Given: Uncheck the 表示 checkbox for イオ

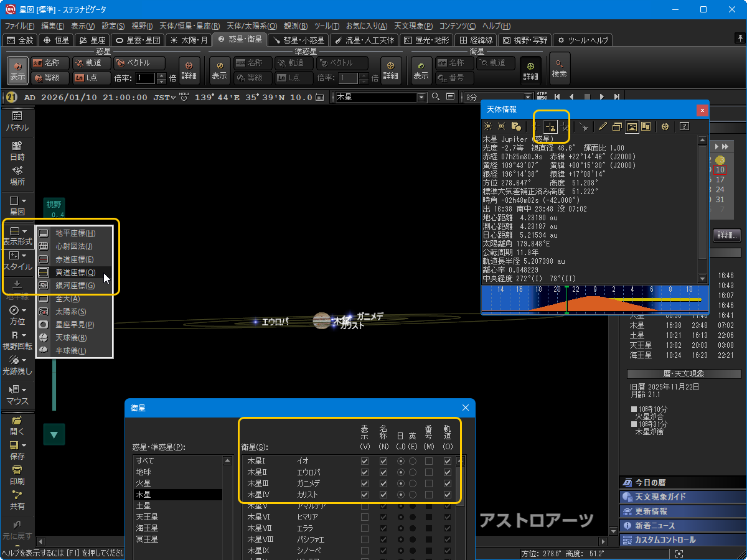Looking at the screenshot, I should 365,461.
